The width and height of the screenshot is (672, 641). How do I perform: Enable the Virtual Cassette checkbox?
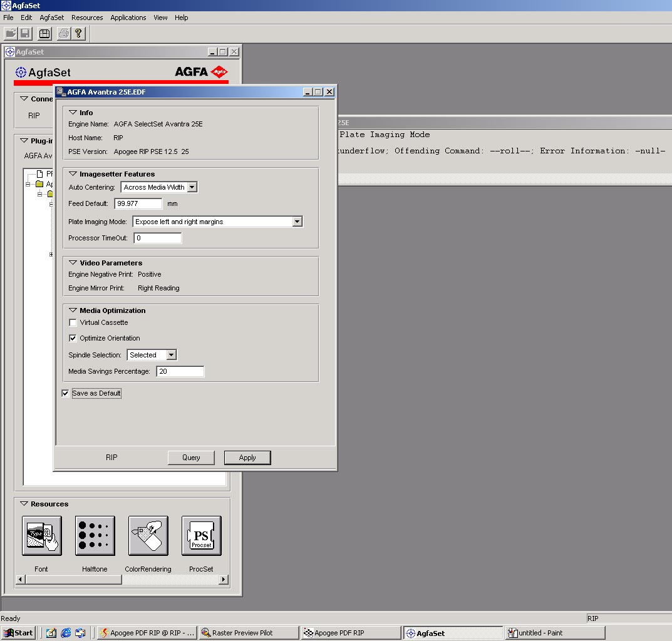click(73, 322)
